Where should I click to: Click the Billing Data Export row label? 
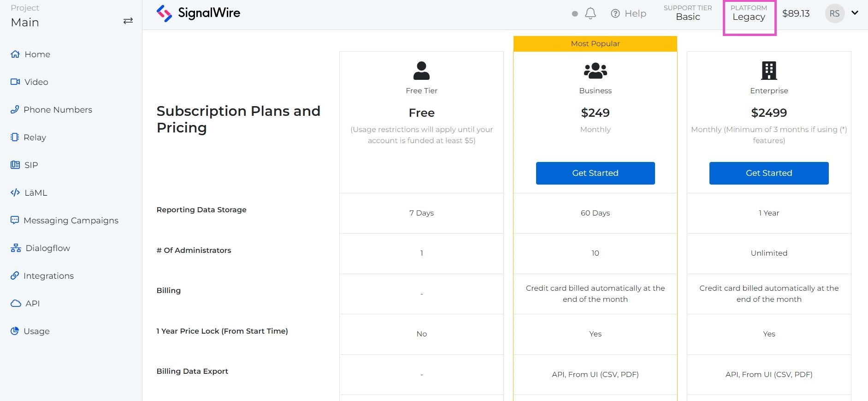coord(192,371)
